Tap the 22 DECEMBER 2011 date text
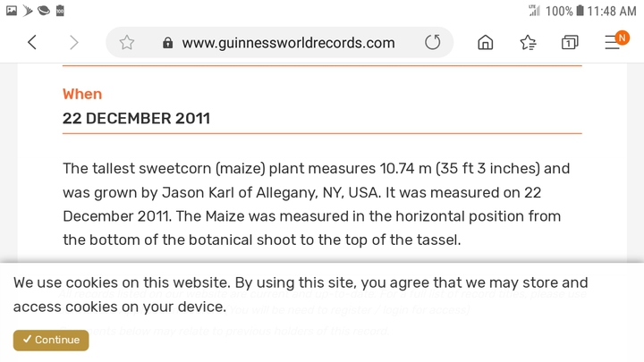The image size is (644, 362). point(136,118)
